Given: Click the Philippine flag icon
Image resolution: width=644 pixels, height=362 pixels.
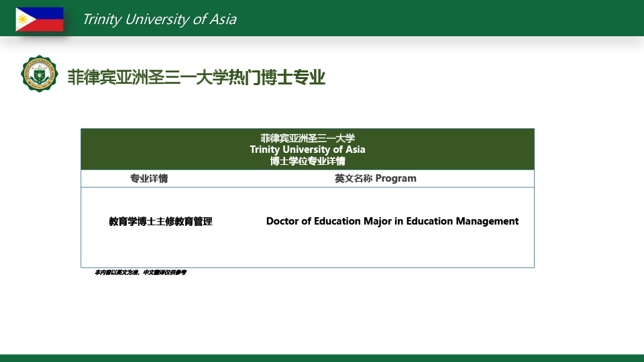Looking at the screenshot, I should [40, 19].
